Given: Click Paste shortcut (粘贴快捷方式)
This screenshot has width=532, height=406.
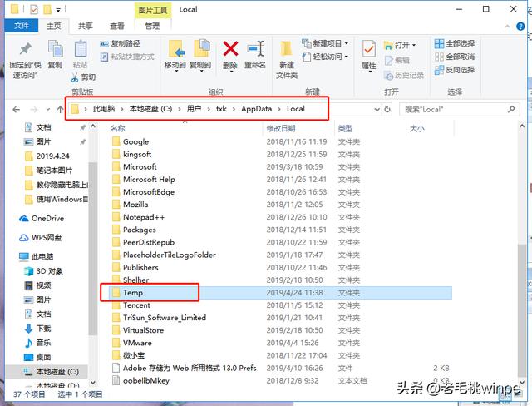Looking at the screenshot, I should (x=127, y=57).
